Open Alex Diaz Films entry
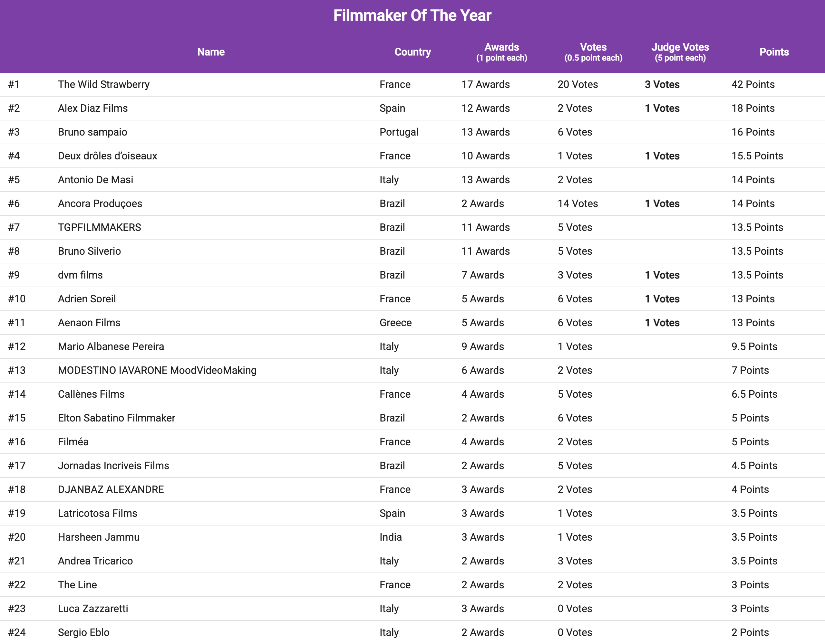Screen dimensions: 825x644 coord(92,108)
